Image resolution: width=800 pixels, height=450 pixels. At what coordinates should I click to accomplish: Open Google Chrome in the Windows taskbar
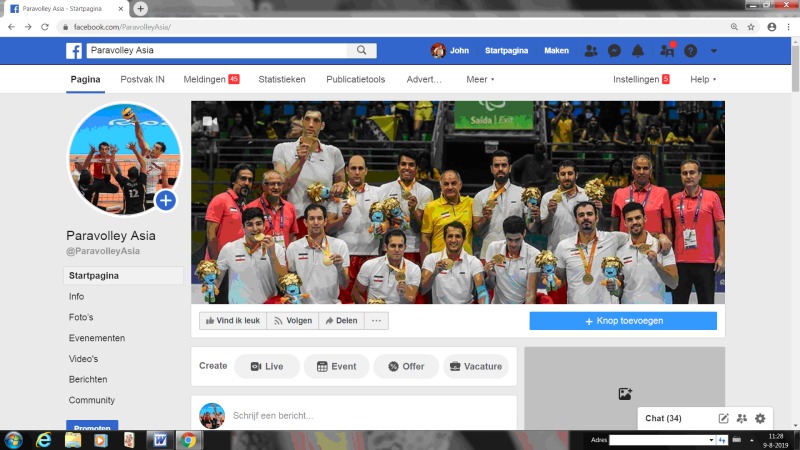188,440
